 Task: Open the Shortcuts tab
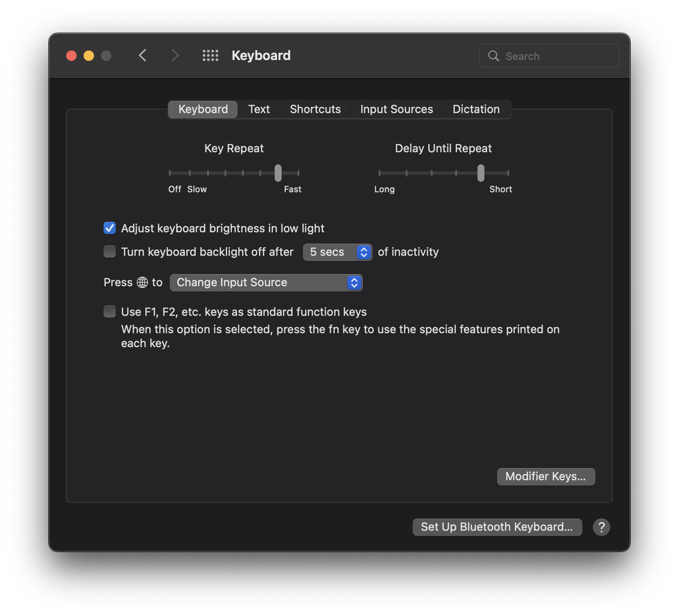click(x=315, y=109)
